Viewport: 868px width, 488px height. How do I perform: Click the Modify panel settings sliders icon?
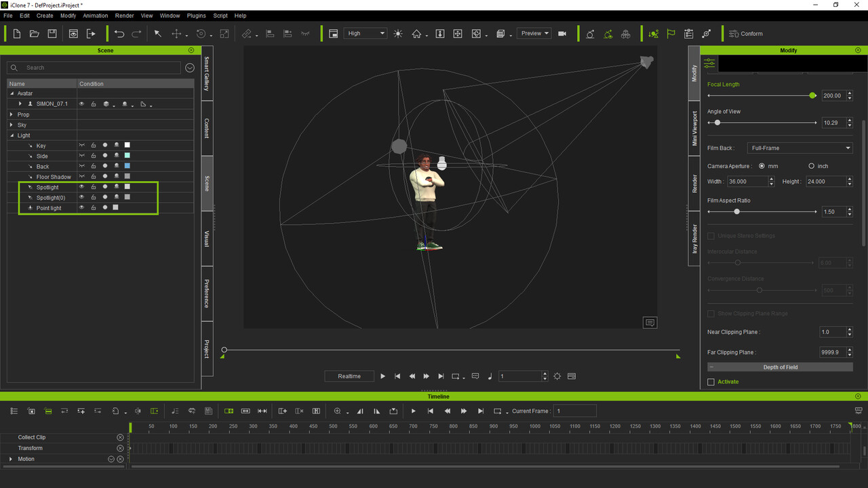point(709,64)
